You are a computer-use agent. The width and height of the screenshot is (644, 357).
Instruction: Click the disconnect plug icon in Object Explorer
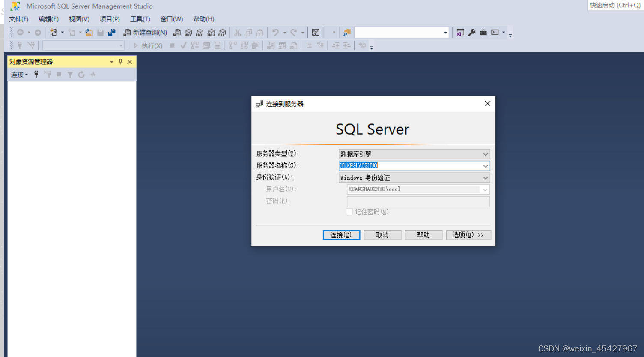click(x=48, y=75)
